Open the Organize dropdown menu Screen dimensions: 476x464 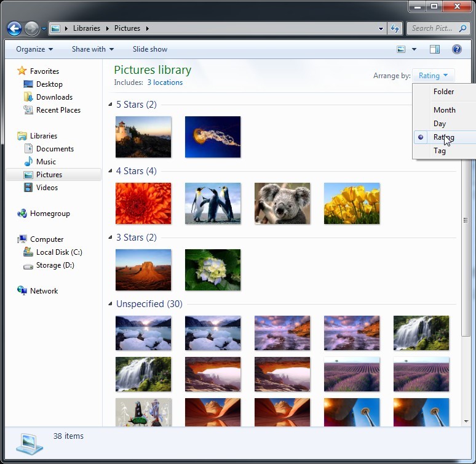pyautogui.click(x=34, y=49)
